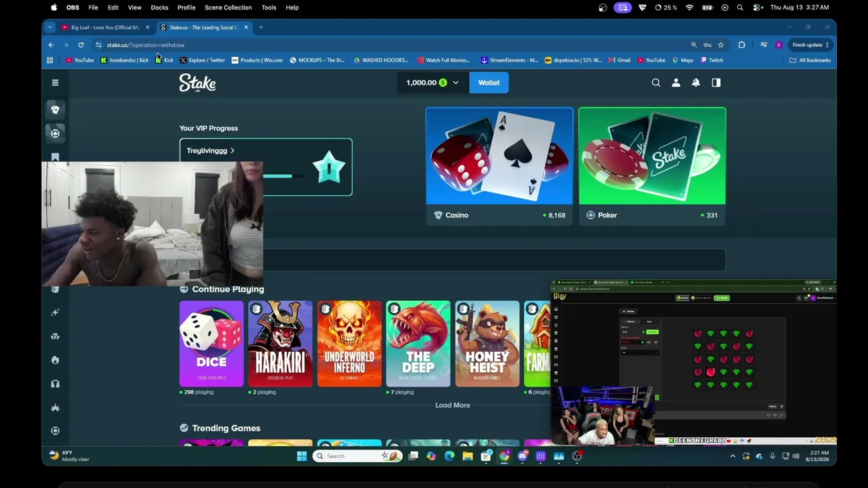Bookmark this page with the star icon
Viewport: 868px width, 488px height.
point(721,45)
